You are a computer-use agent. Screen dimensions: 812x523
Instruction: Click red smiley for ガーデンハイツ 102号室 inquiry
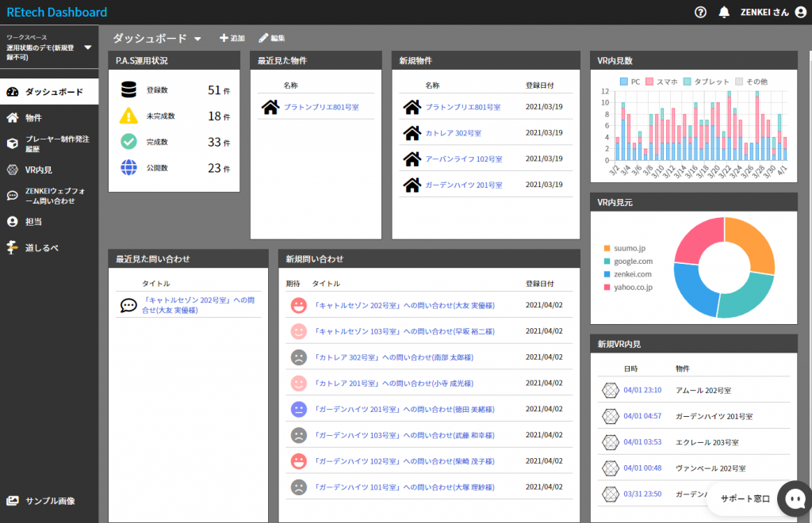(298, 461)
